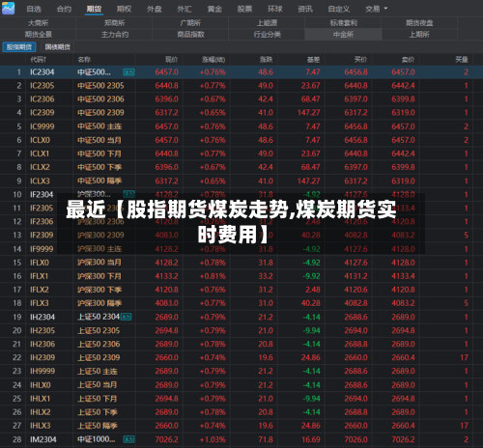Select the IFLX1 contract code
This screenshot has height=448, width=483.
point(40,276)
